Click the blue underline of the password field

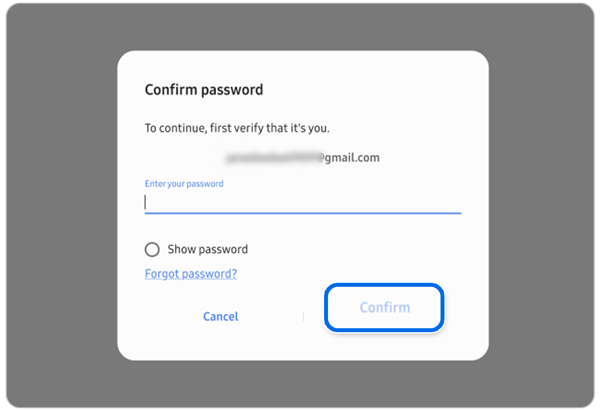[x=302, y=213]
